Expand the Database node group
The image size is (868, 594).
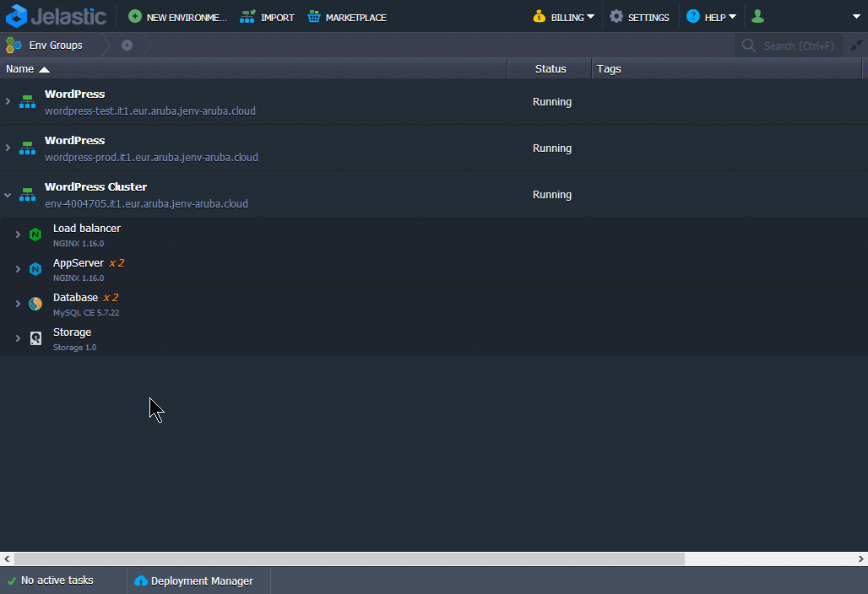click(18, 304)
